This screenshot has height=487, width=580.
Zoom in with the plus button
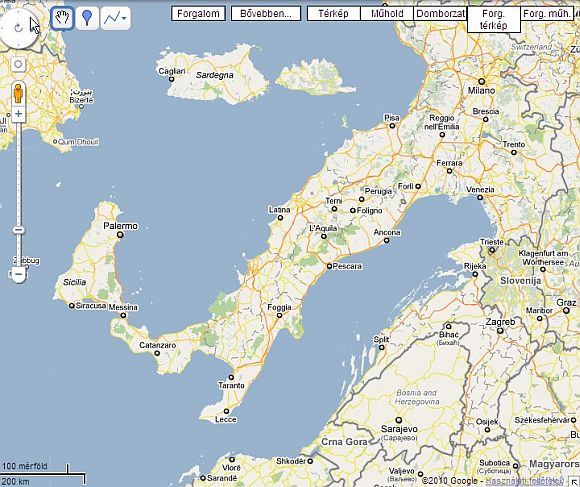coord(18,114)
